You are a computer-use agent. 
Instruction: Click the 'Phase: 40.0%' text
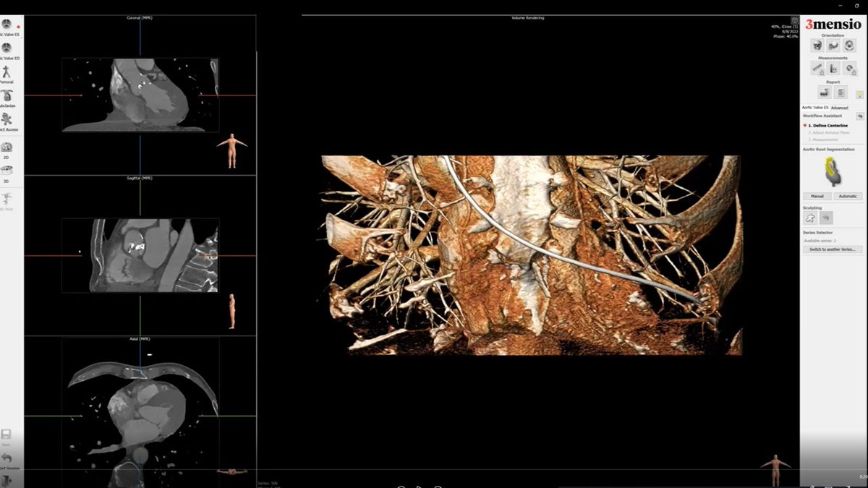pyautogui.click(x=785, y=37)
